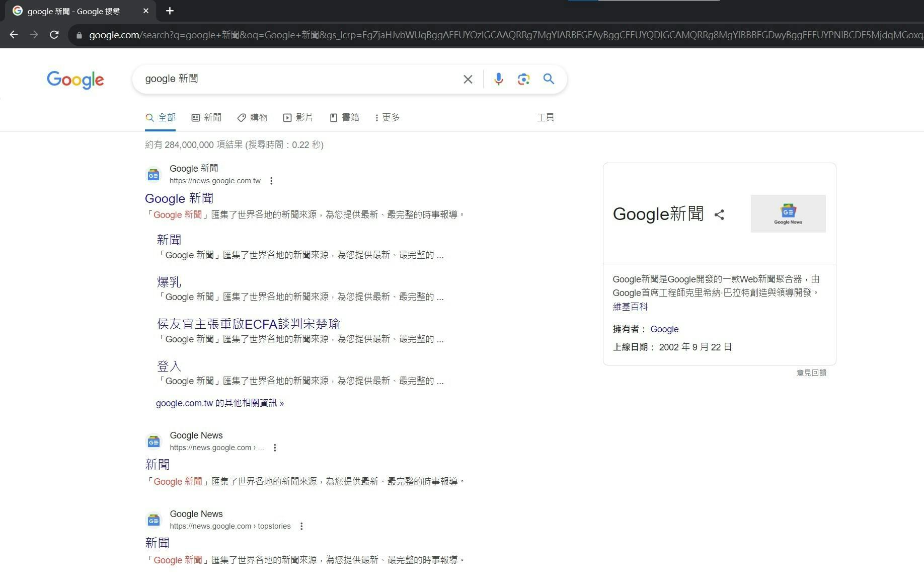Click the Google 新聞 favicon of first result
The image size is (924, 586).
(153, 175)
